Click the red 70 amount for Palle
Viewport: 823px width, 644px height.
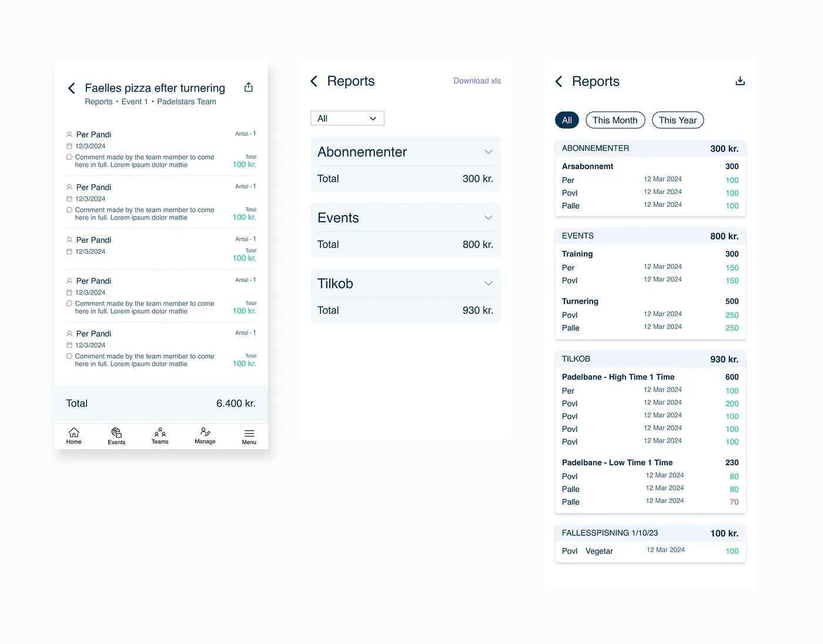coord(734,502)
